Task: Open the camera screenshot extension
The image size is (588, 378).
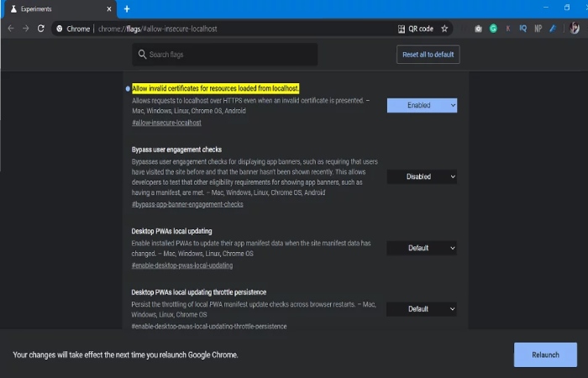Action: point(478,29)
